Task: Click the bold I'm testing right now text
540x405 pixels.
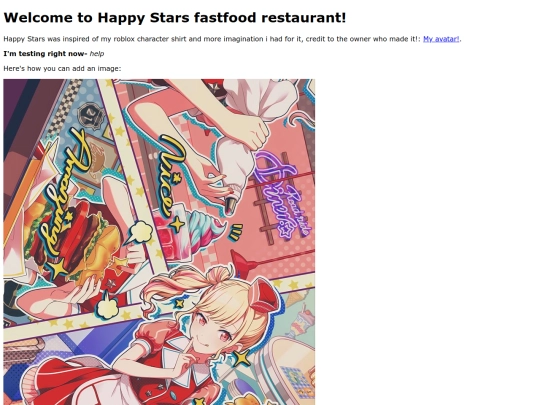Action: (45, 54)
